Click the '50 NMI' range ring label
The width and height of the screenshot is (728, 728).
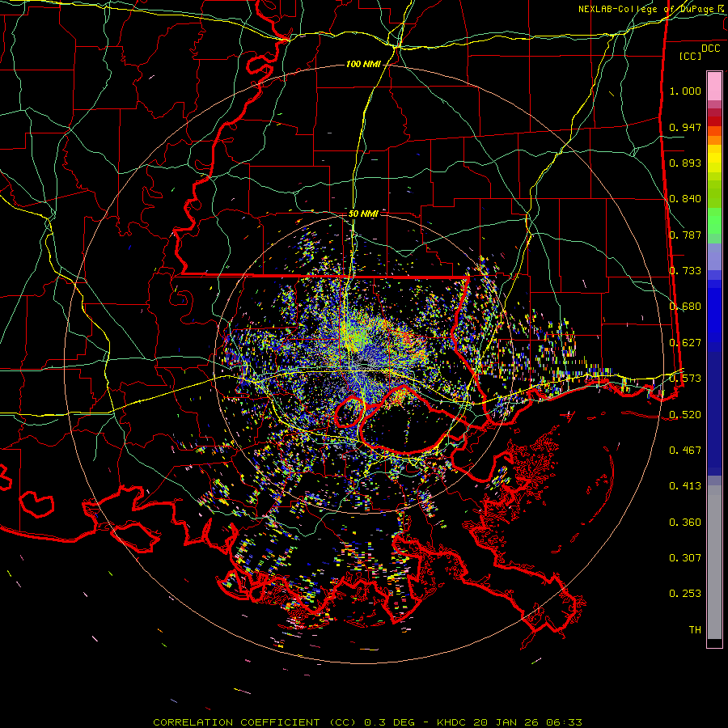(x=363, y=214)
